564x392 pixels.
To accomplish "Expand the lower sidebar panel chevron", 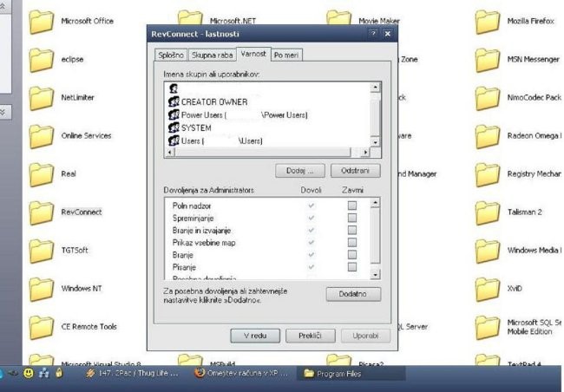I will click(2, 112).
